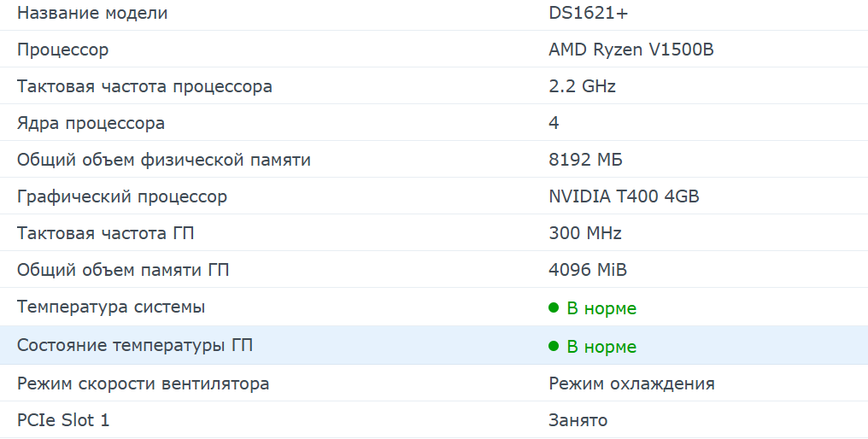Click the AMD Ryzen V1500B value
The height and width of the screenshot is (439, 868).
click(x=630, y=50)
